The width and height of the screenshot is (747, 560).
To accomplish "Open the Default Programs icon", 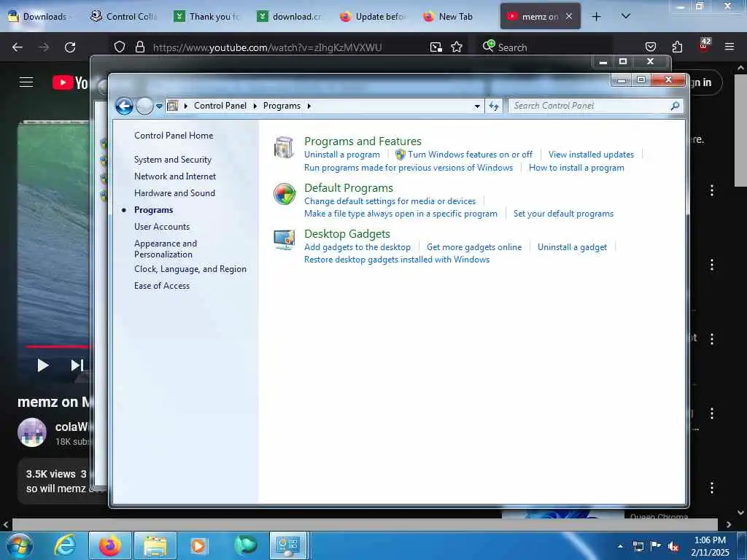I will 285,194.
